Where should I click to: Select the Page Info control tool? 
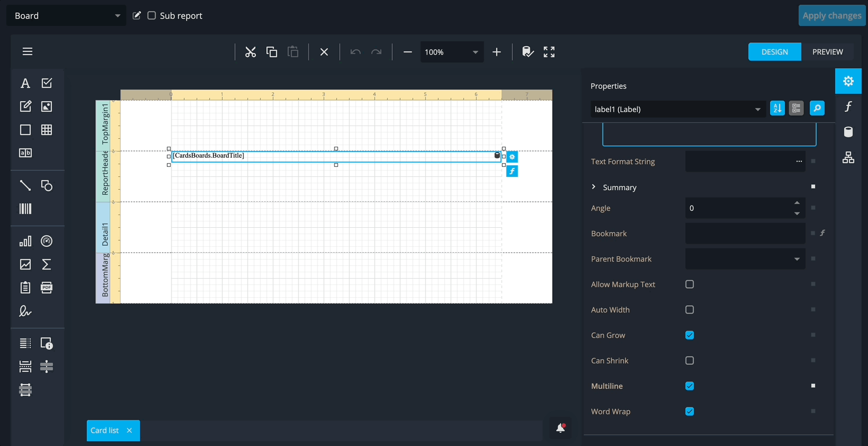47,344
